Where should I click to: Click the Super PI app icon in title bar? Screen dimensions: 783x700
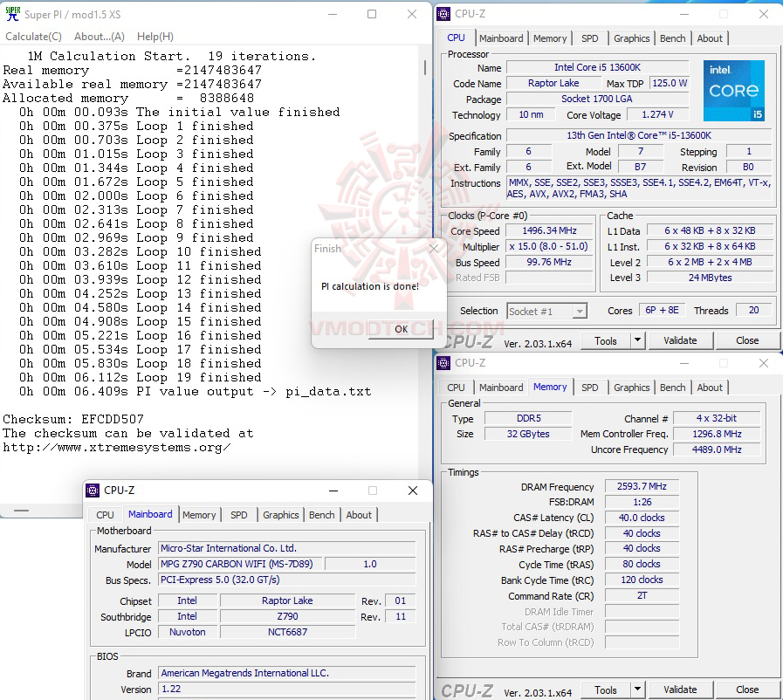[x=12, y=14]
